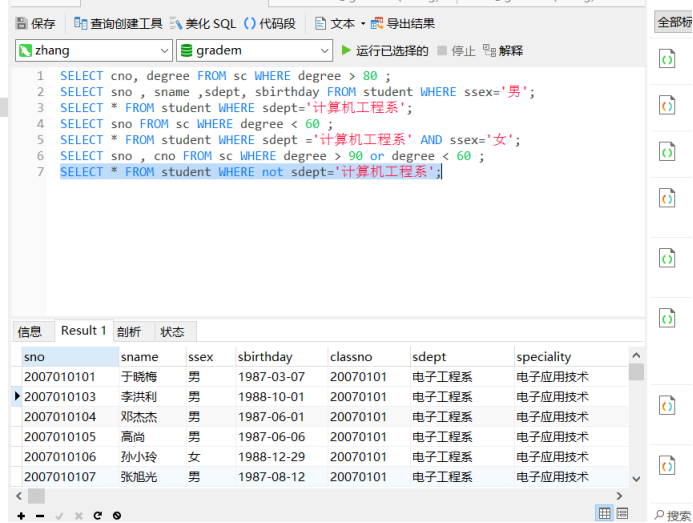
Task: Click the highlighted SQL on line 7
Action: (x=250, y=172)
